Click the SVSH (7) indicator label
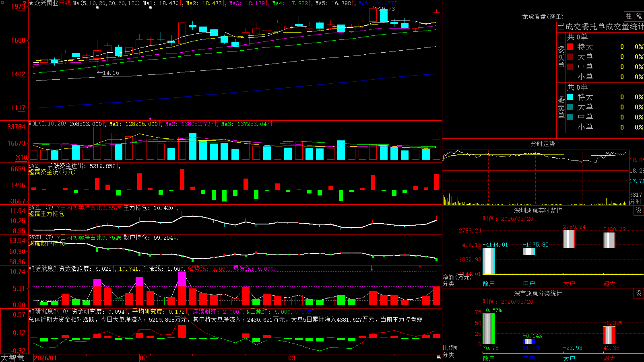 point(41,238)
